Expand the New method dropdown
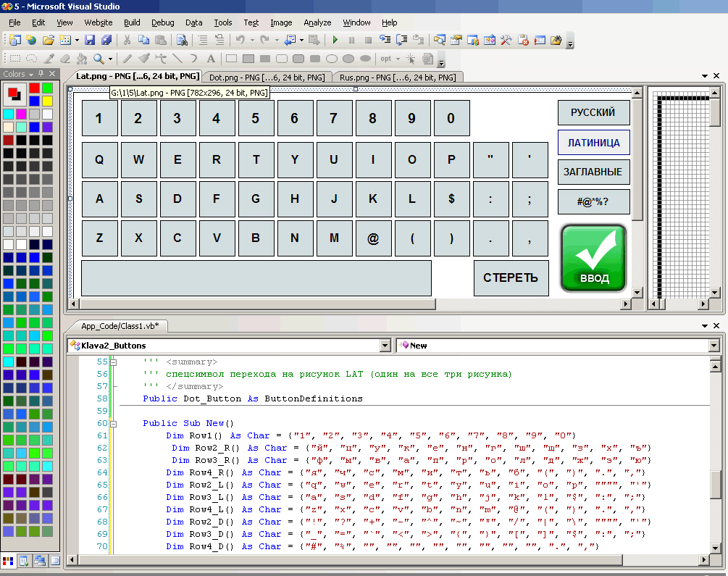 714,346
